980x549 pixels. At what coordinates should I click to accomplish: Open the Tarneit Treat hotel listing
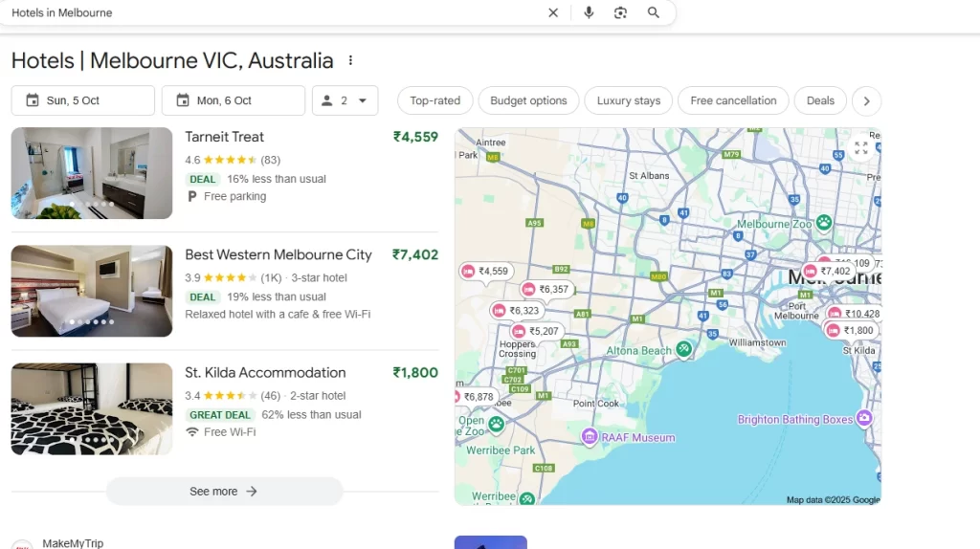tap(225, 137)
